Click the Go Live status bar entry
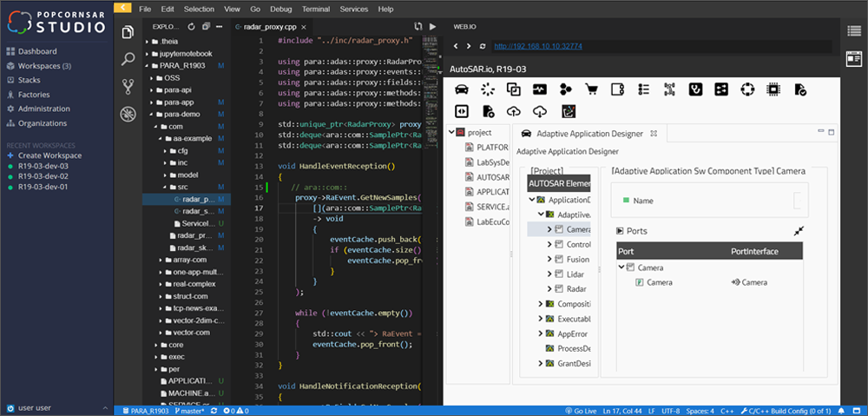Image resolution: width=868 pixels, height=416 pixels. pyautogui.click(x=581, y=411)
